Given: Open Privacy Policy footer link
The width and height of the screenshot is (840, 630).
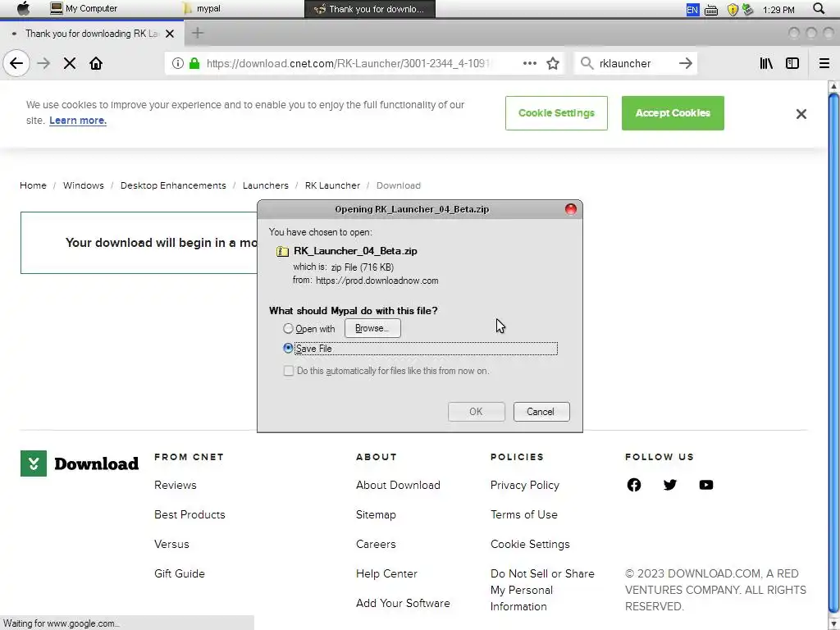Looking at the screenshot, I should (525, 485).
